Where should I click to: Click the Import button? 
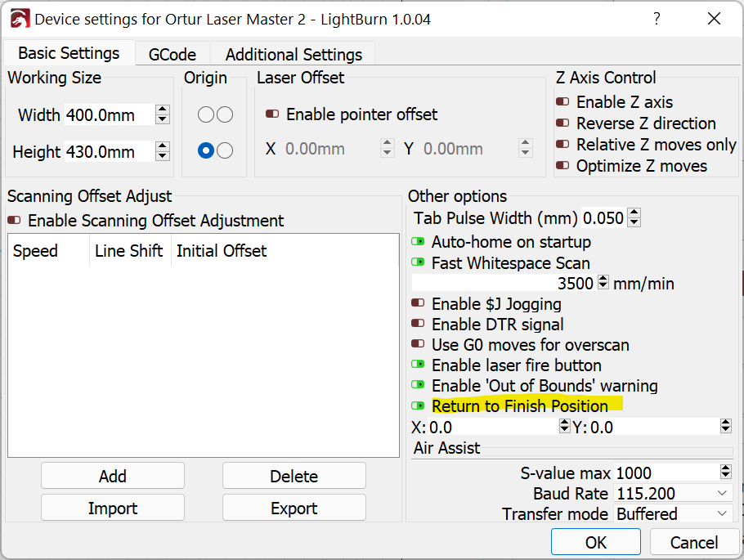(113, 508)
